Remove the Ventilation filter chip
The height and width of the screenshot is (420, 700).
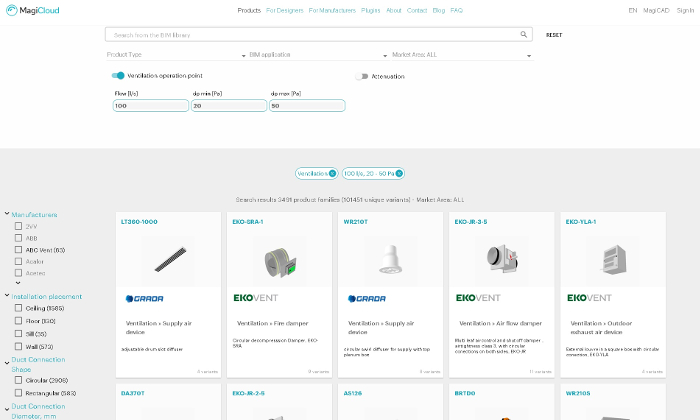[332, 173]
